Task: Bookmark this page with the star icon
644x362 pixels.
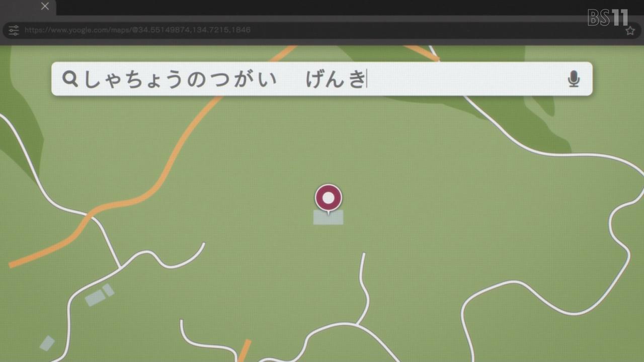Action: pos(630,31)
